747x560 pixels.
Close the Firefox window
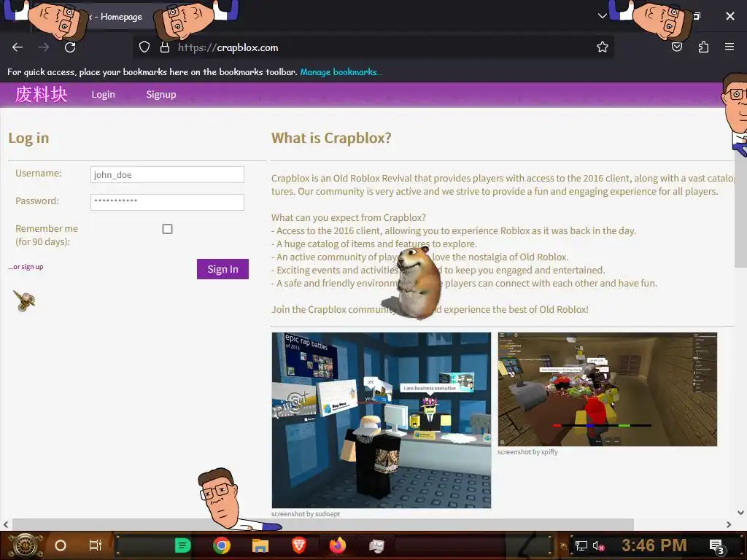tap(729, 16)
